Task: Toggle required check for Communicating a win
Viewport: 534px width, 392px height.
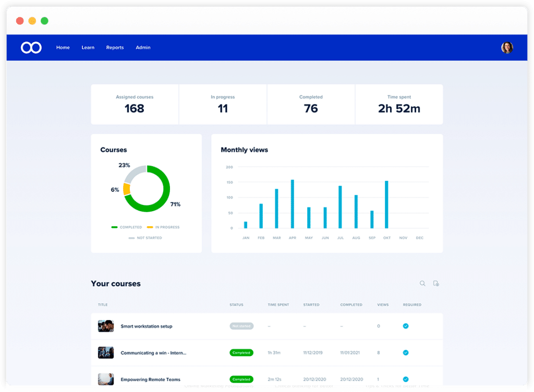Action: click(x=406, y=352)
